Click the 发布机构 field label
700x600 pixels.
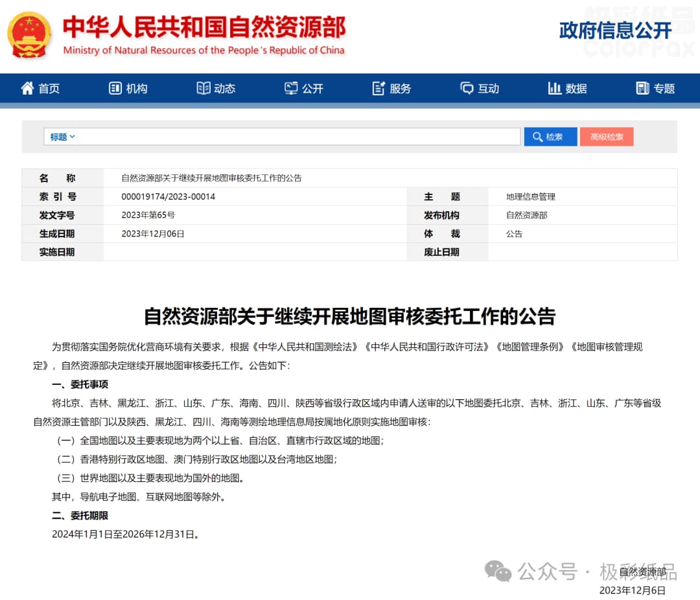[442, 215]
